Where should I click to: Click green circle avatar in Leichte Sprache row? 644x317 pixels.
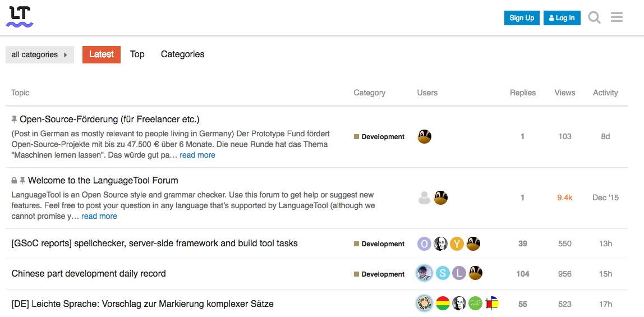coord(475,304)
